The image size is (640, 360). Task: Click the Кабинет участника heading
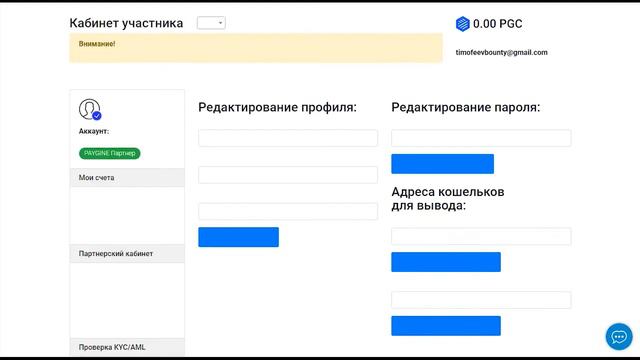tap(126, 23)
